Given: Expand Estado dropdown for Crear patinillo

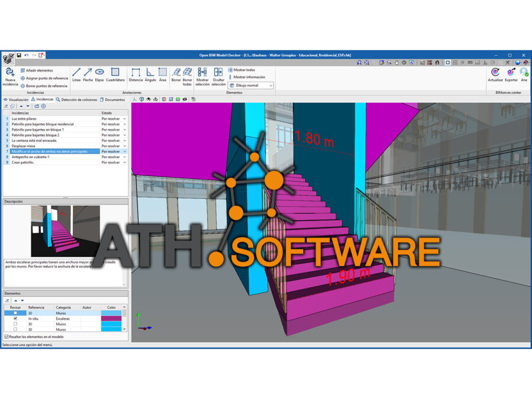Looking at the screenshot, I should tap(125, 162).
